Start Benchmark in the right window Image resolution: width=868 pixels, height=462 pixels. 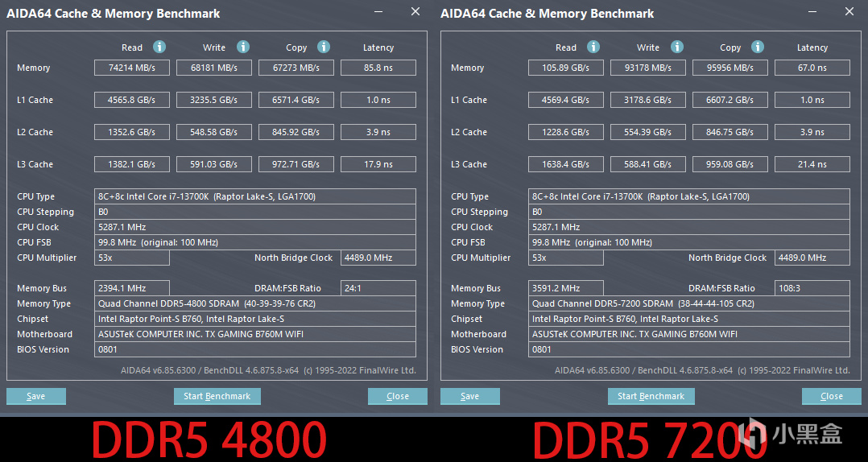click(x=651, y=396)
